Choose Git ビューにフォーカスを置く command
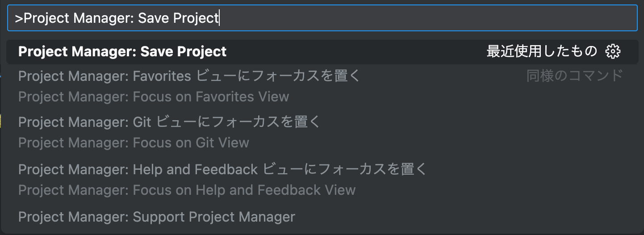 click(x=170, y=122)
